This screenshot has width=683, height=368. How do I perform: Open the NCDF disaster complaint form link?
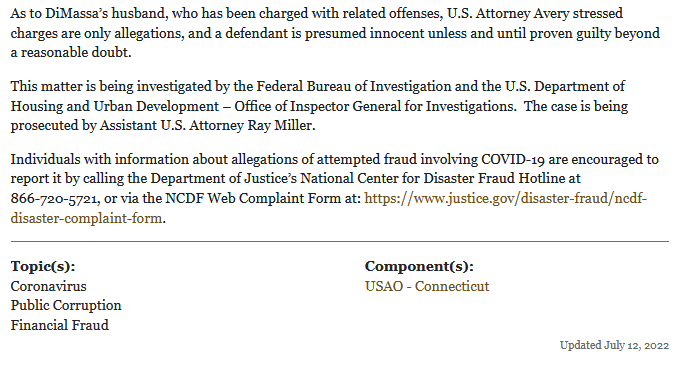[x=505, y=199]
